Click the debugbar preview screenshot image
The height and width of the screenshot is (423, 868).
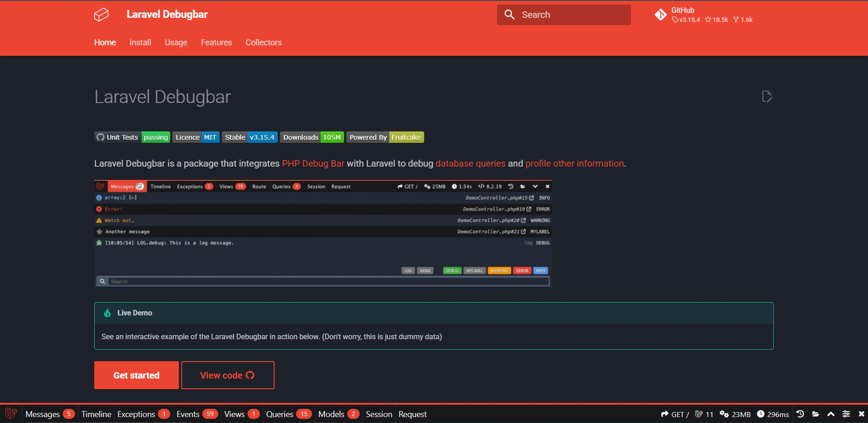323,233
